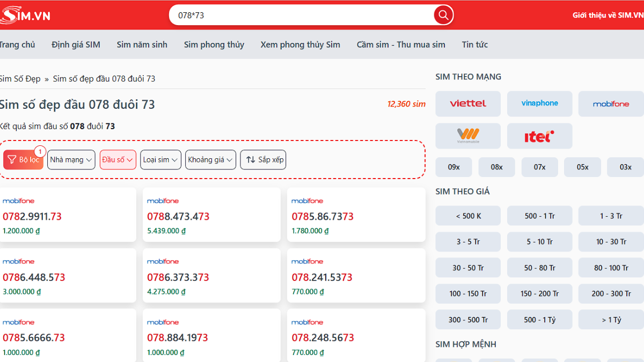
Task: Select price range 30 - 50 Tr
Action: point(468,268)
